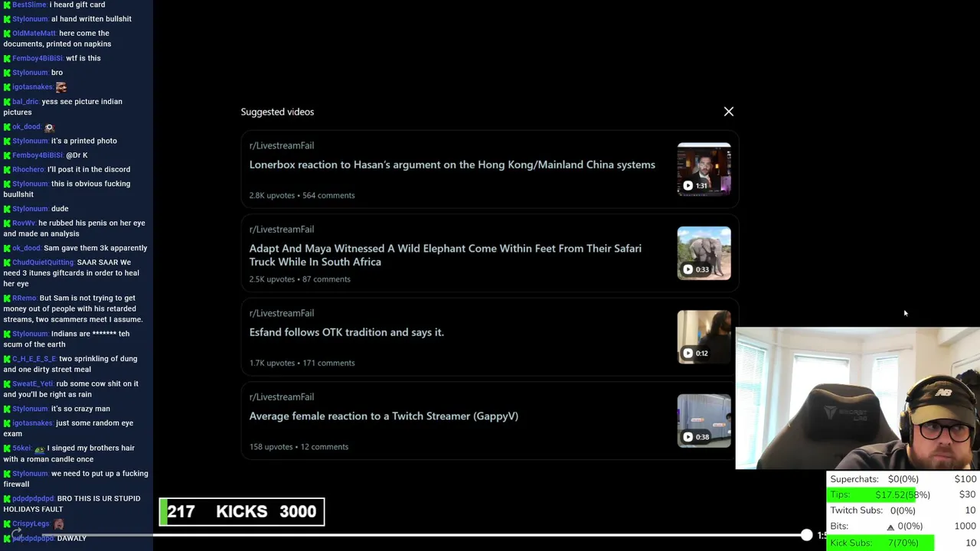This screenshot has height=551, width=980.
Task: Click the Bits 0(0%) row
Action: point(903,527)
